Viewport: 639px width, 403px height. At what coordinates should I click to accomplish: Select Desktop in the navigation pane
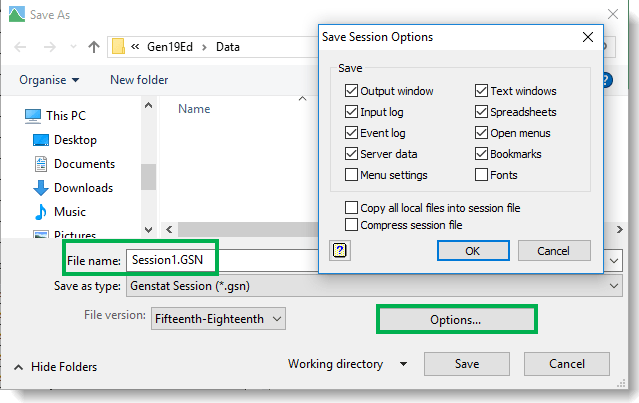point(76,140)
